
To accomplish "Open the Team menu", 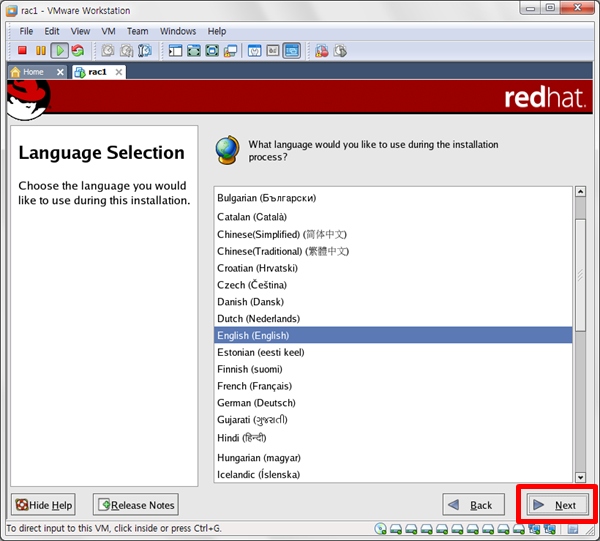I will (137, 31).
